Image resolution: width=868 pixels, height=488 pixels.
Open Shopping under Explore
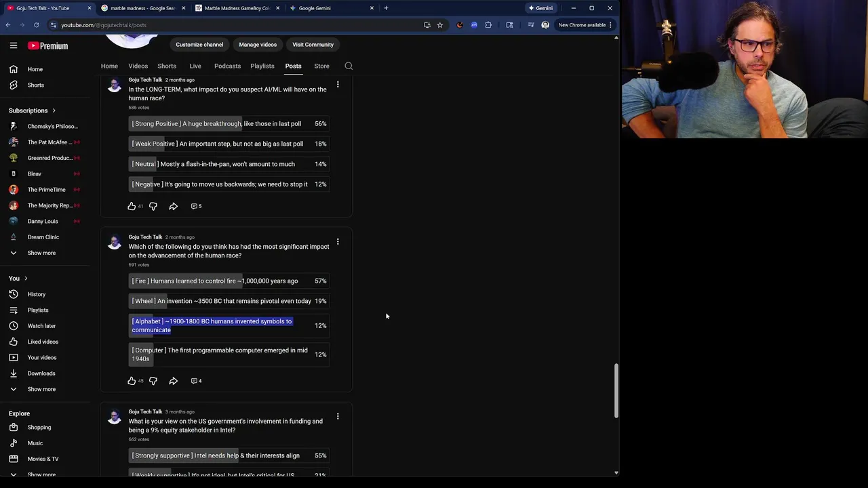[x=39, y=428]
